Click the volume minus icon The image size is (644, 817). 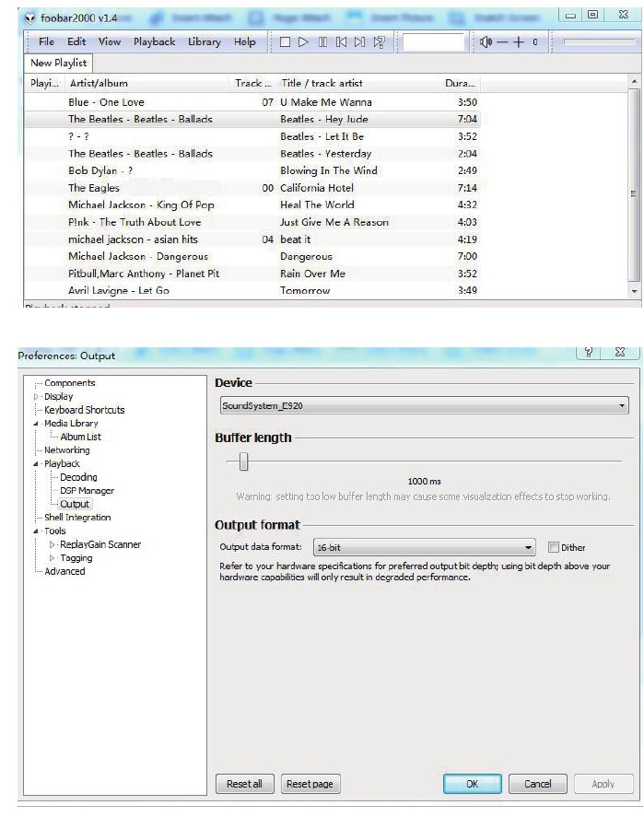coord(502,42)
